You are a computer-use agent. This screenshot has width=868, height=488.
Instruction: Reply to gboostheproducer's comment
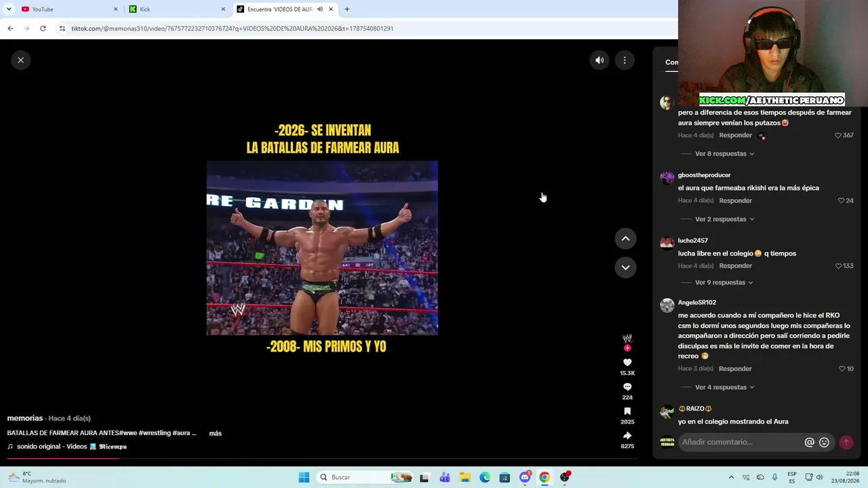[x=735, y=201]
